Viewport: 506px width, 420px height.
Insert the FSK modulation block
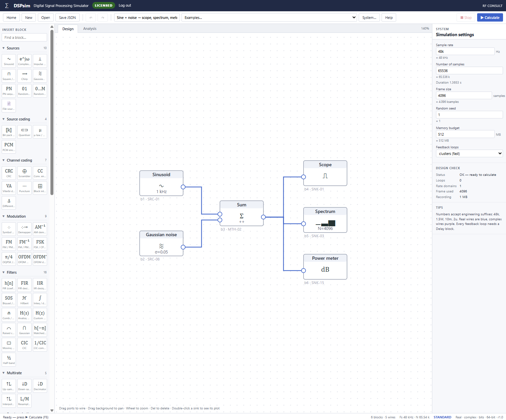pyautogui.click(x=40, y=244)
